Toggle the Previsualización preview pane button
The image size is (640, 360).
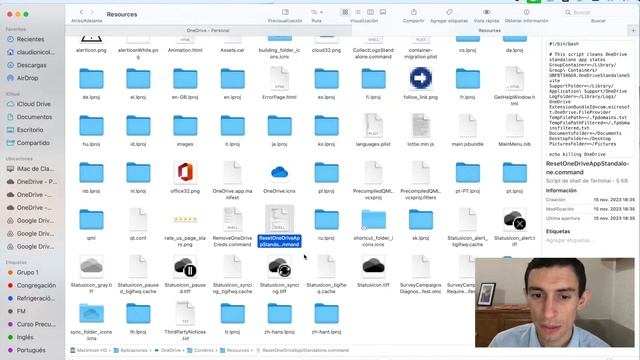coord(285,12)
